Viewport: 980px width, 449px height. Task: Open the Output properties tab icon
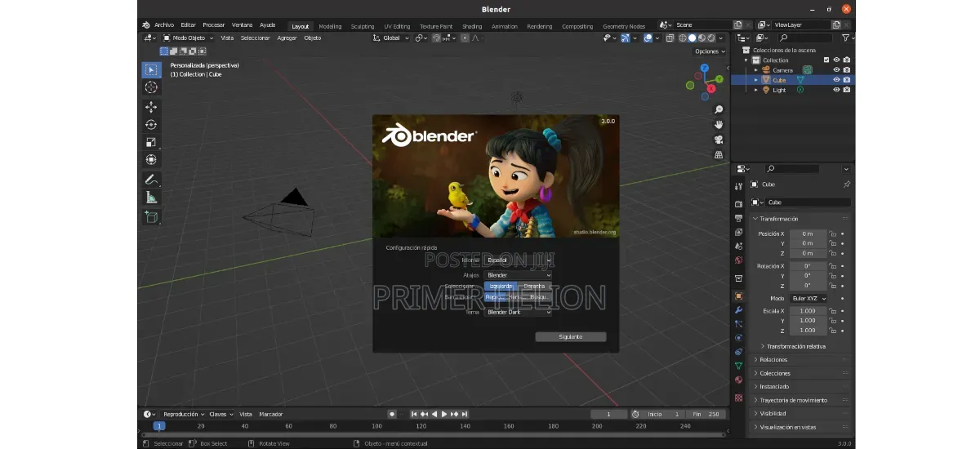(738, 218)
